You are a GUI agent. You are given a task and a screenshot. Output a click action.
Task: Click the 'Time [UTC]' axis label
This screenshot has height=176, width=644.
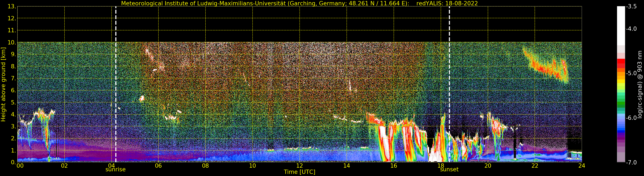(x=300, y=172)
